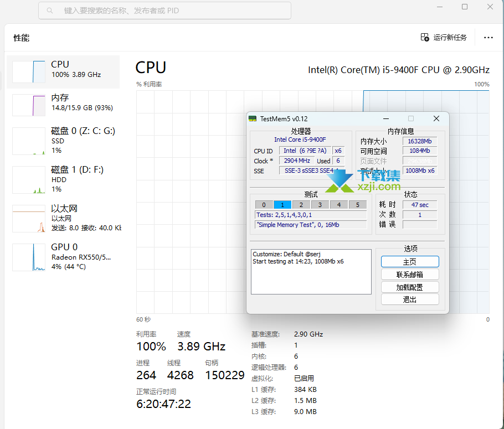Click test slot 0 in TestMem5
Image resolution: width=504 pixels, height=429 pixels.
(x=264, y=205)
